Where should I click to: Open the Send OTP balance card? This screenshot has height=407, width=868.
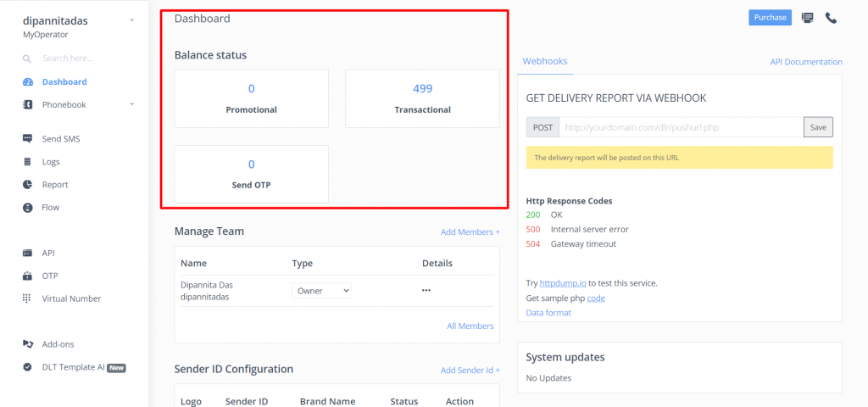click(x=251, y=174)
